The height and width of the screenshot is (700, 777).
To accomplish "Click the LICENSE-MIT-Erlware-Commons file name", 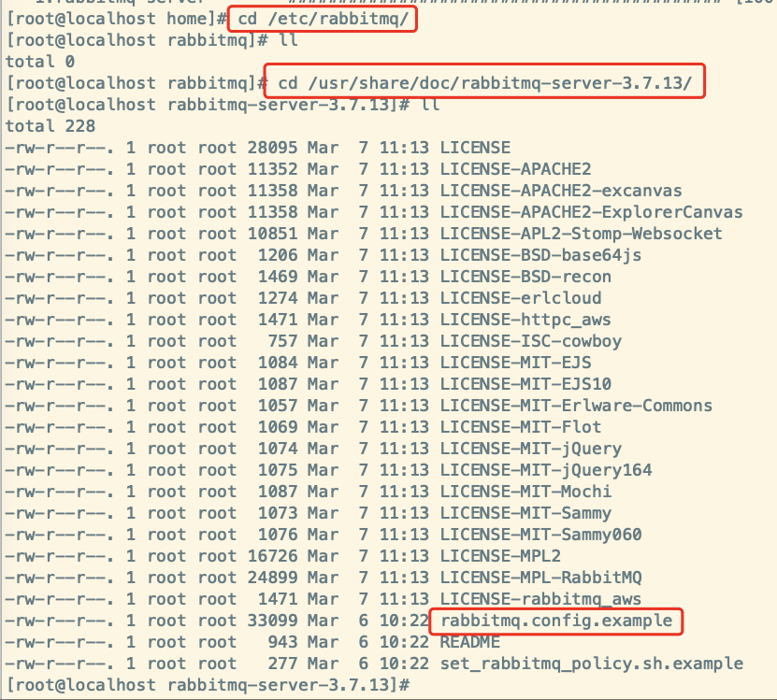I will tap(576, 406).
